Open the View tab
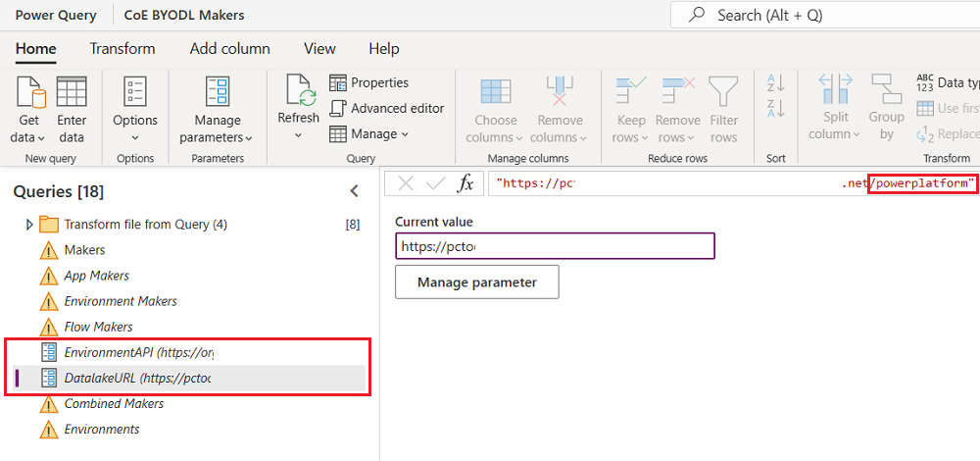The image size is (980, 461). 319,49
